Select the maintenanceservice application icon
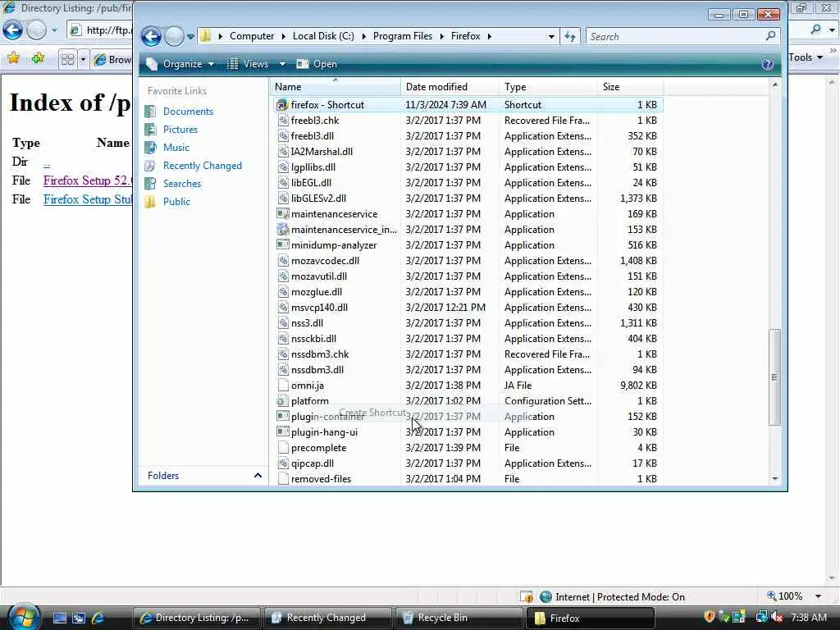The height and width of the screenshot is (630, 840). (283, 214)
